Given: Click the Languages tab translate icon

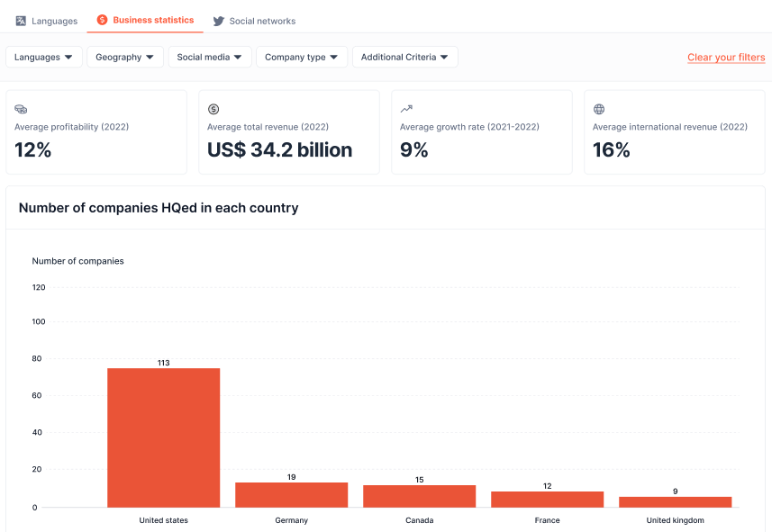Looking at the screenshot, I should 21,21.
